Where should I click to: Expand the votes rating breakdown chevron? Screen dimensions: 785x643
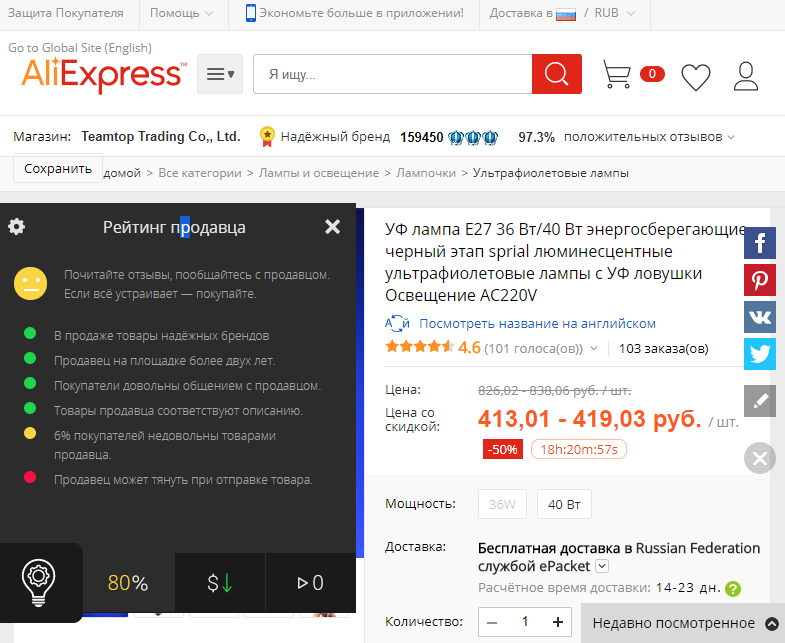594,349
